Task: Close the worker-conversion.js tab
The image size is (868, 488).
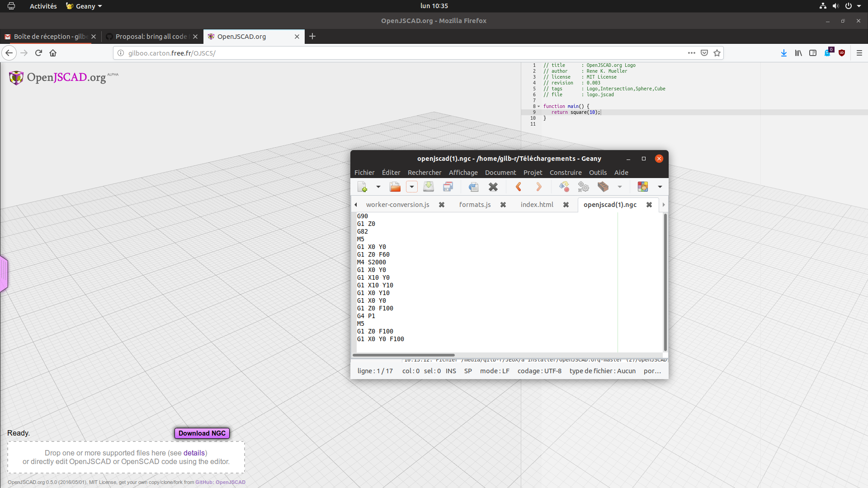Action: click(442, 205)
